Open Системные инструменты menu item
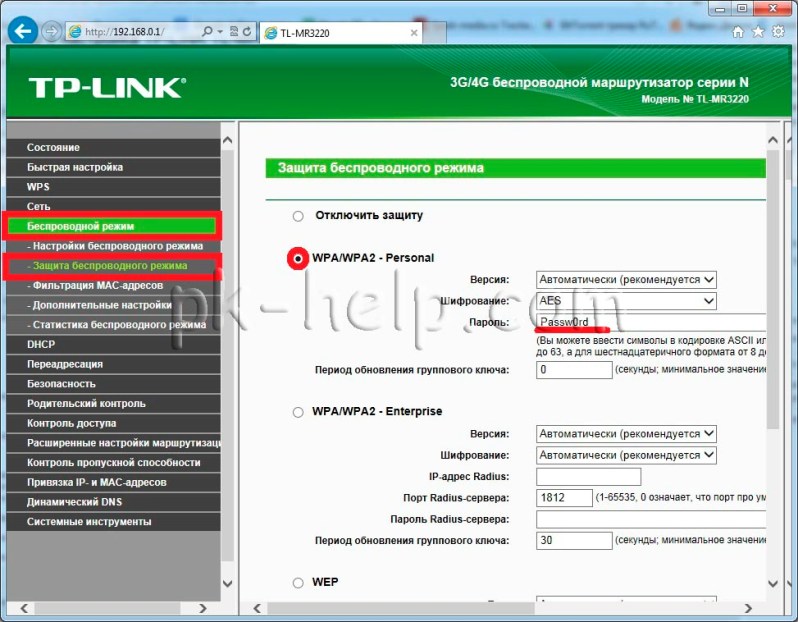Screen dimensions: 798x622 pos(113,522)
